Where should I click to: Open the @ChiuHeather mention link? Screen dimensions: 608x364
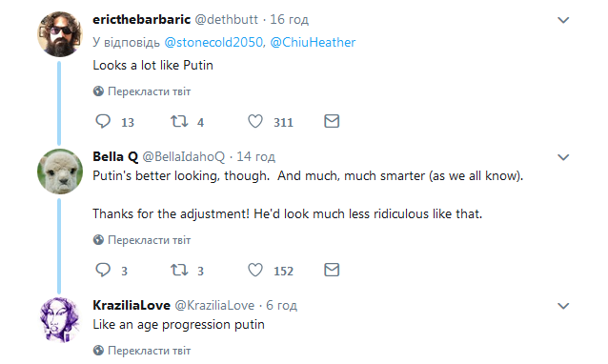[313, 42]
